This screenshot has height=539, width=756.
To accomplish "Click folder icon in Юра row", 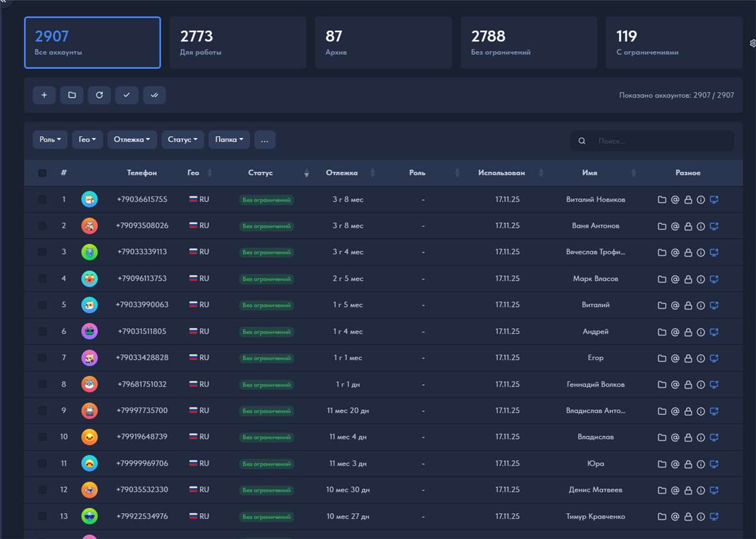I will coord(662,464).
